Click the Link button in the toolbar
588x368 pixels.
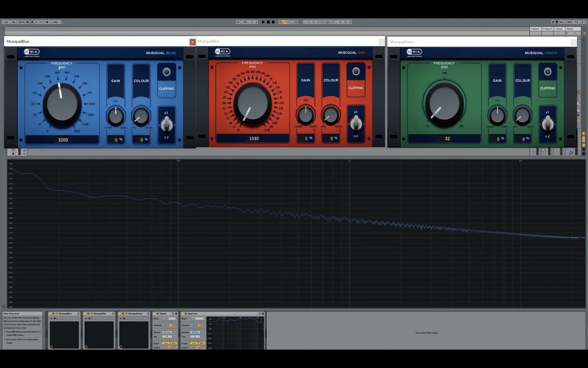click(6, 22)
